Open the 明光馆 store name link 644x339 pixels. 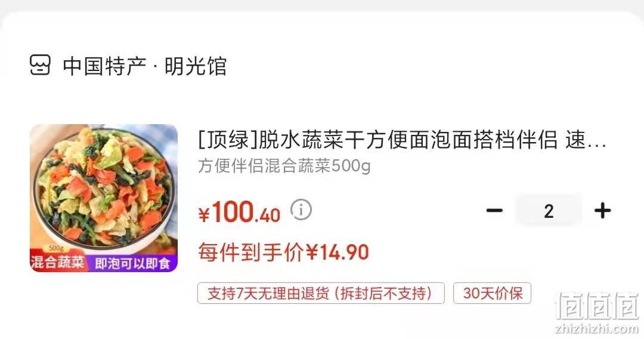(x=196, y=66)
